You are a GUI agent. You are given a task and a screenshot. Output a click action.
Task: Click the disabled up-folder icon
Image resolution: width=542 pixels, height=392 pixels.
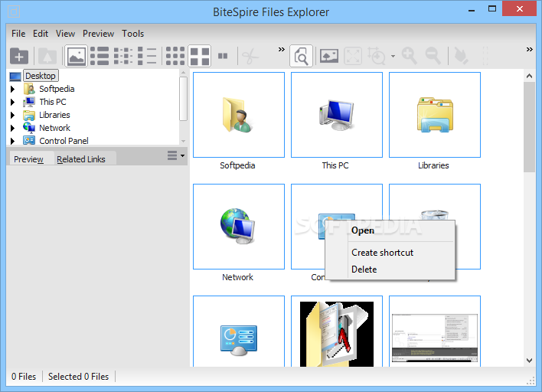47,56
